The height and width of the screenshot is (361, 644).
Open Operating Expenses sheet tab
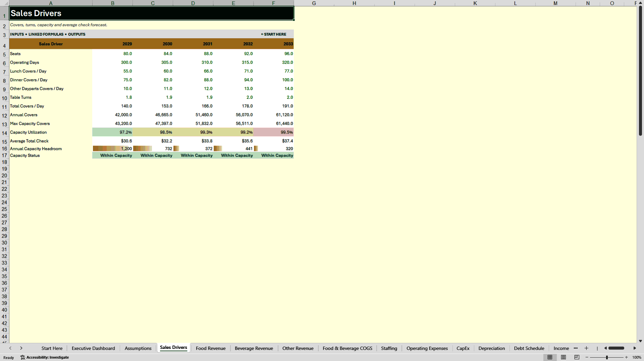(427, 348)
